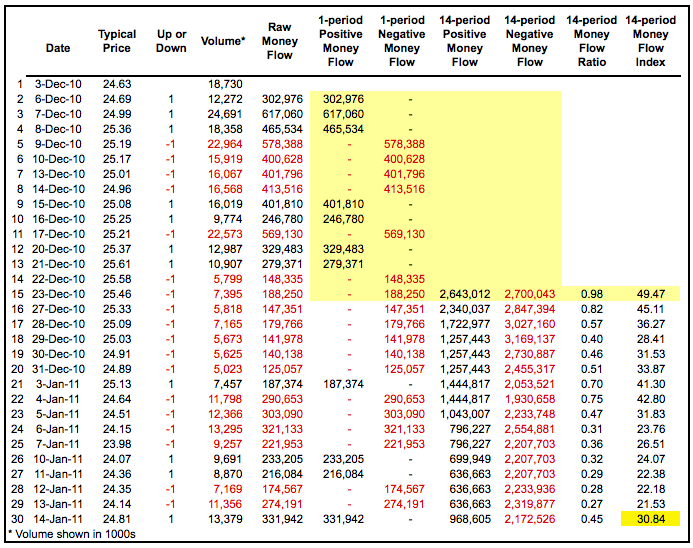The image size is (693, 548).
Task: Select the Typical Price column header
Action: [x=117, y=41]
